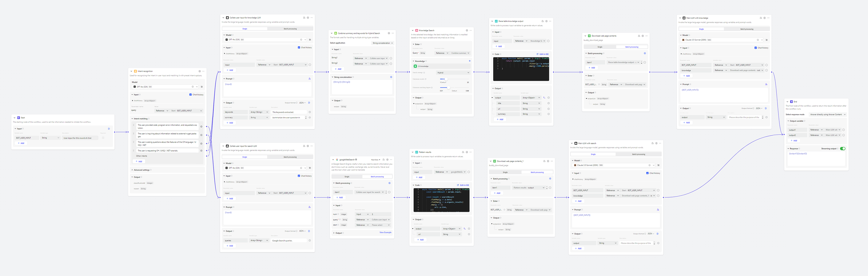Screen dimensions: 868x276
Task: Open Search strategy Hybrid dropdown
Action: [x=453, y=73]
